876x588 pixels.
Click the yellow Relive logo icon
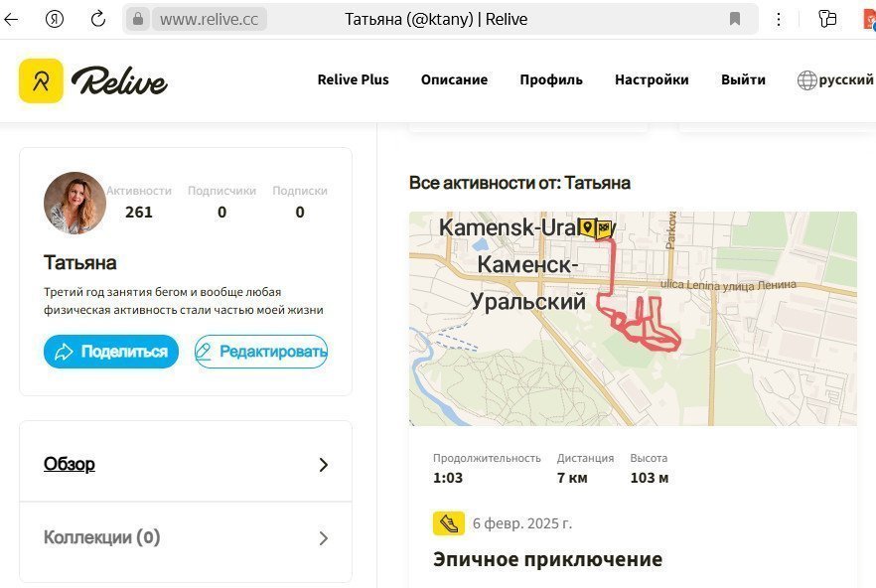(x=41, y=81)
